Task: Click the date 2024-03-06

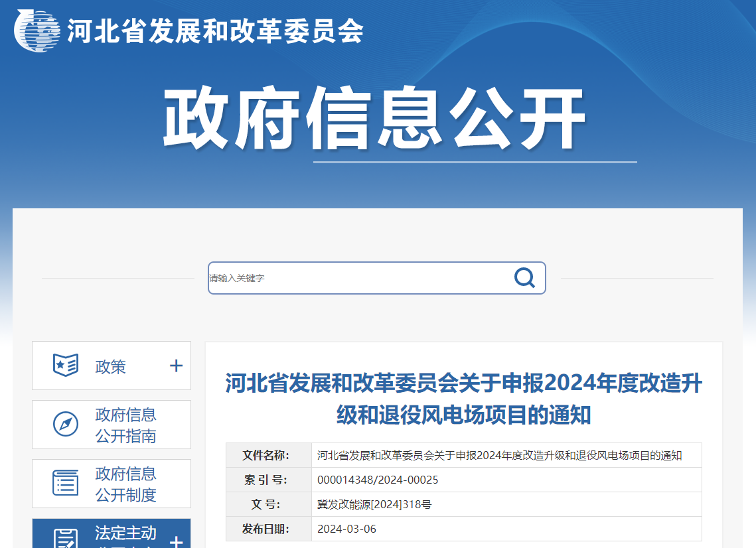Action: coord(346,529)
